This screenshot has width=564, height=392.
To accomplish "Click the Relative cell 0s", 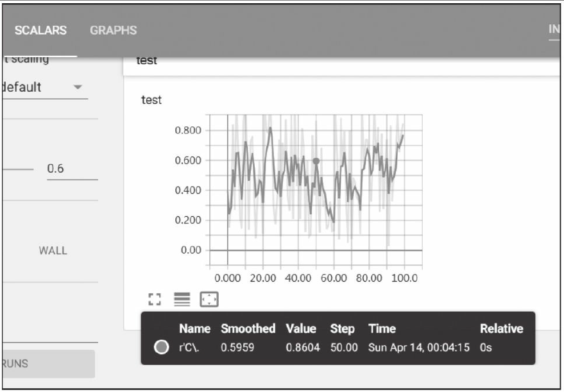I will pyautogui.click(x=486, y=347).
